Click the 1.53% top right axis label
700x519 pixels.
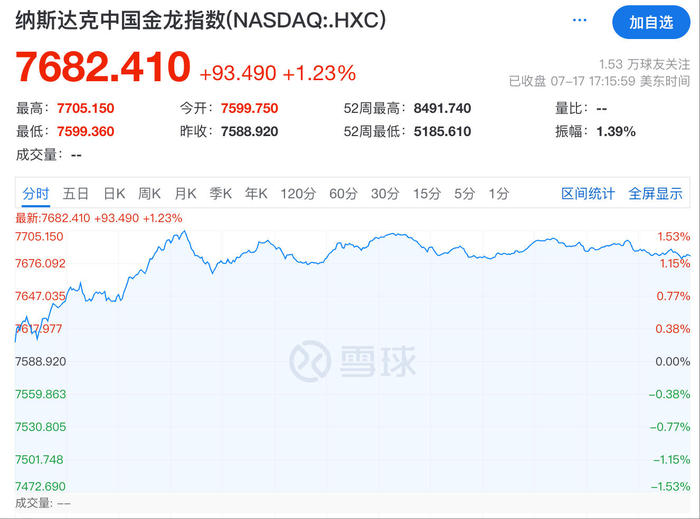(x=674, y=237)
